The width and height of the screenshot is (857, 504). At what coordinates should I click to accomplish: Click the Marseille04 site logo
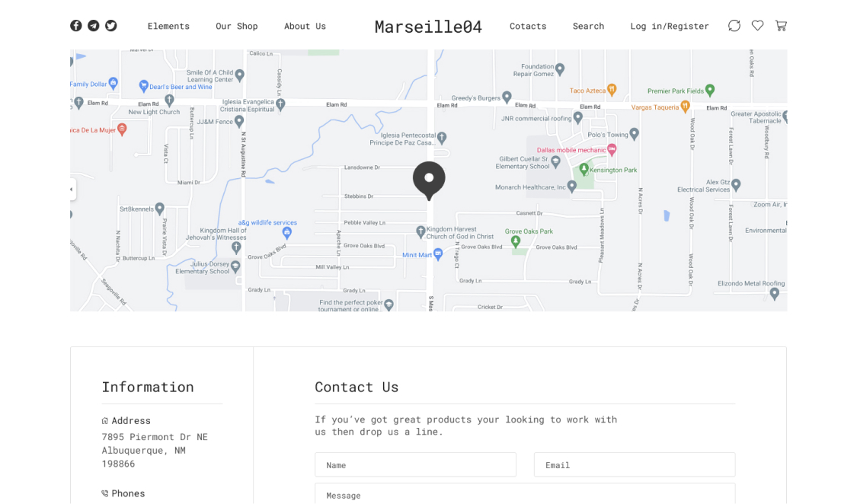(x=428, y=27)
